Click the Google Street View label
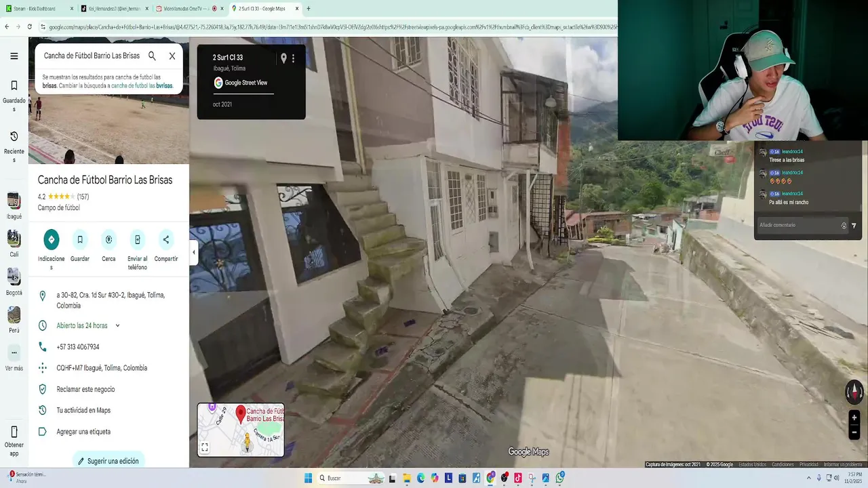Viewport: 868px width, 488px height. click(245, 83)
